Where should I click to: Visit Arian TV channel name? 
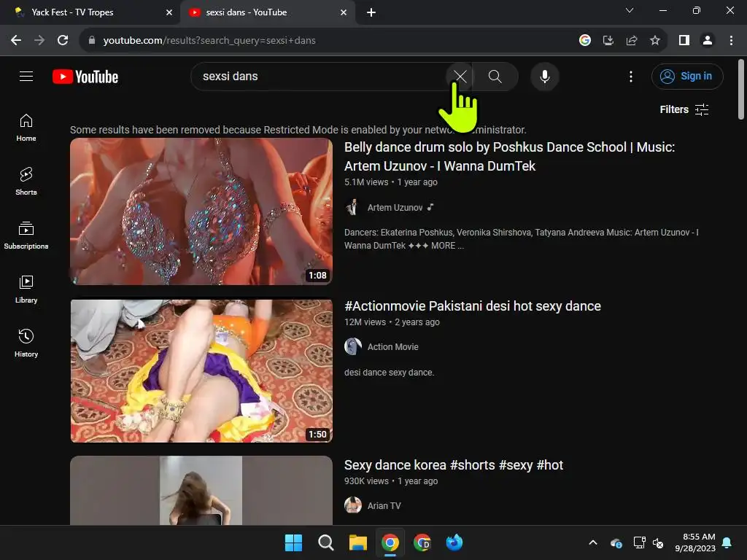[x=384, y=506]
